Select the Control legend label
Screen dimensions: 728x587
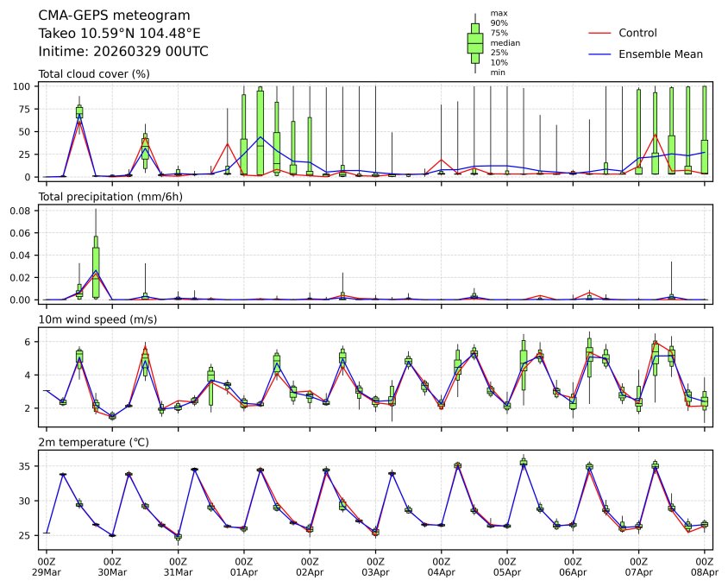pyautogui.click(x=637, y=33)
